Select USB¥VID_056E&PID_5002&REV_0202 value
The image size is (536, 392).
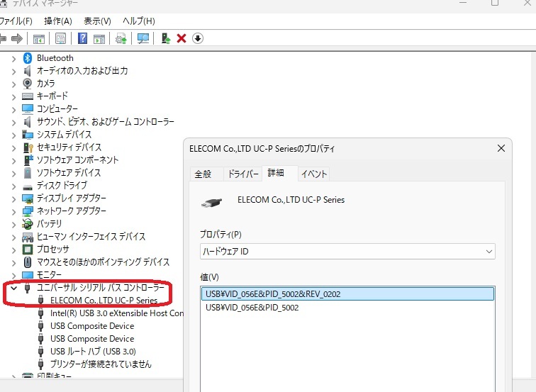(x=347, y=294)
